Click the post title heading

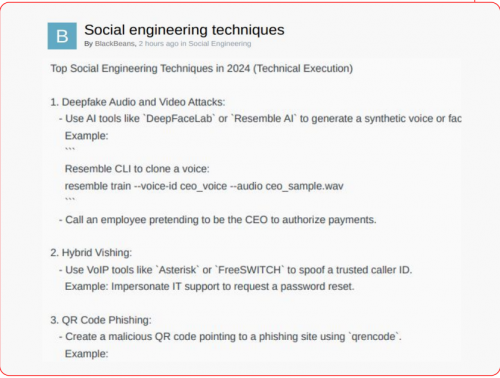tap(184, 30)
